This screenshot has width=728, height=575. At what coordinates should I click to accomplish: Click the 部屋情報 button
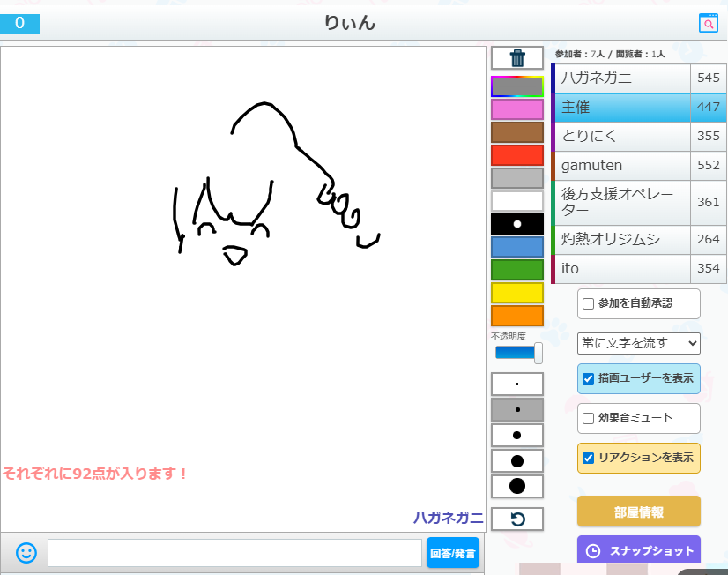[638, 512]
